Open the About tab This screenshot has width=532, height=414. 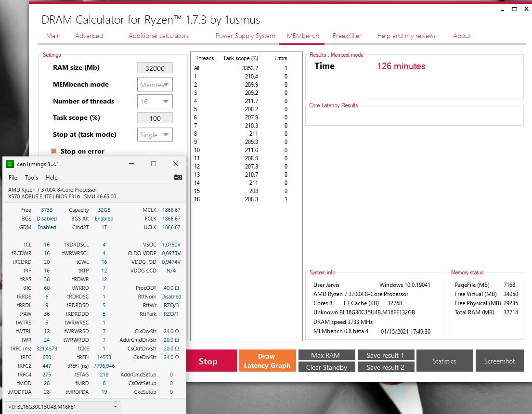point(461,36)
